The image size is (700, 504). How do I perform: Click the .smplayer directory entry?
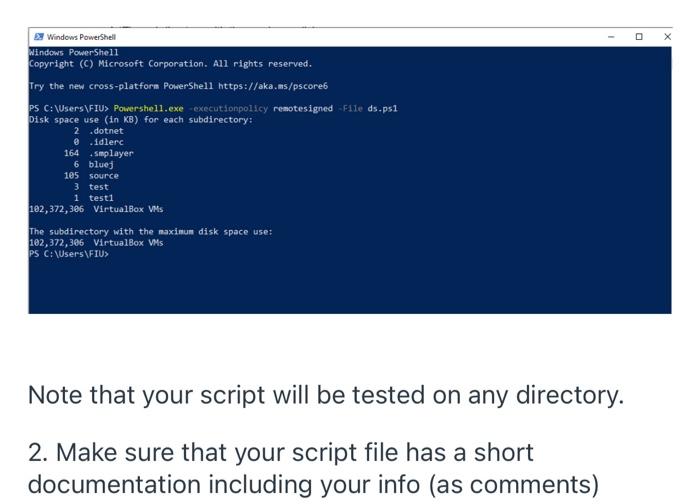tap(110, 153)
